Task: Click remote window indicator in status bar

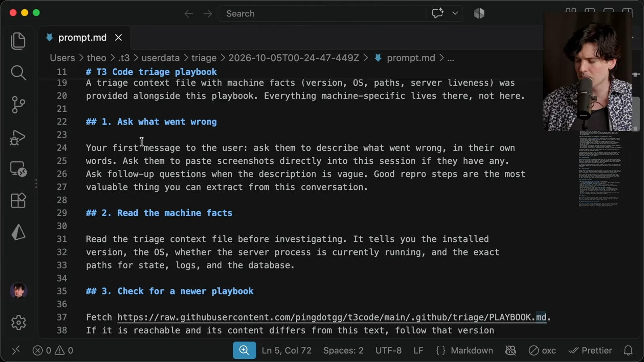Action: (x=16, y=350)
